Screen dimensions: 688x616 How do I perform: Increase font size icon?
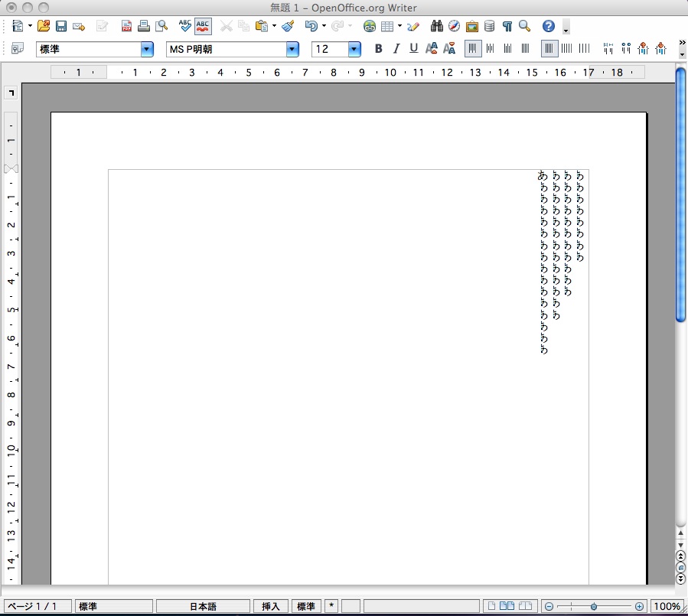pyautogui.click(x=432, y=48)
